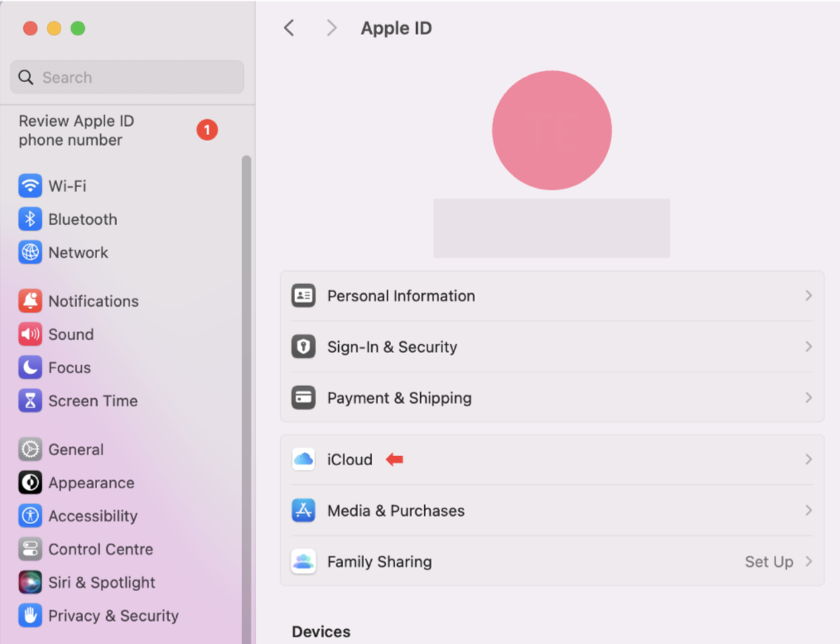840x644 pixels.
Task: Open the iCloud settings row
Action: pyautogui.click(x=552, y=459)
